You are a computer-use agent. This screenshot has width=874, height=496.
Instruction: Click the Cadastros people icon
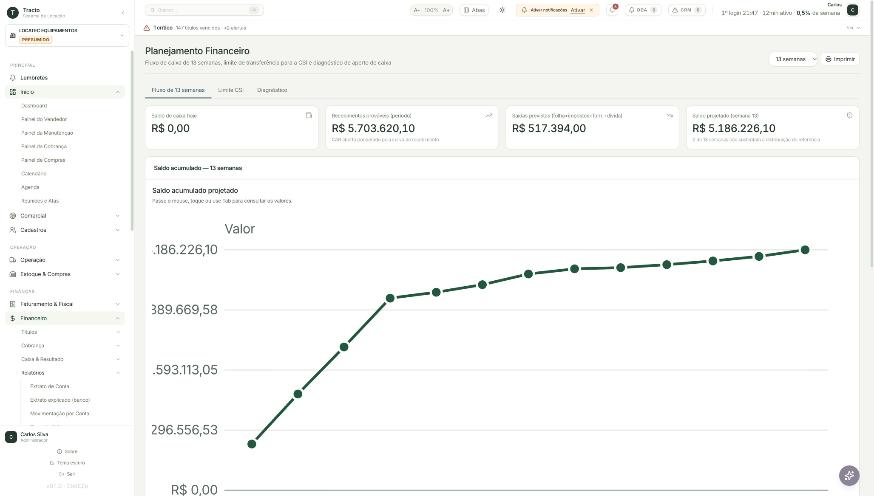[13, 230]
